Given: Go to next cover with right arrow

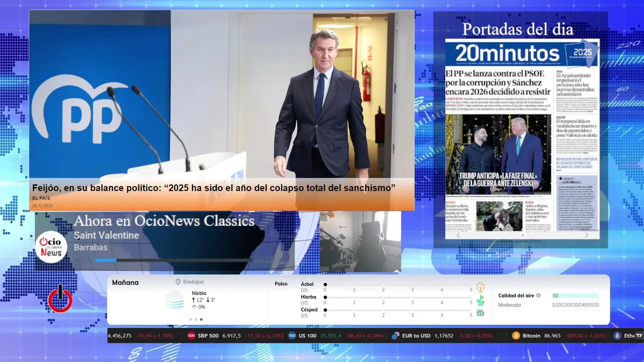Looking at the screenshot, I should (x=587, y=235).
